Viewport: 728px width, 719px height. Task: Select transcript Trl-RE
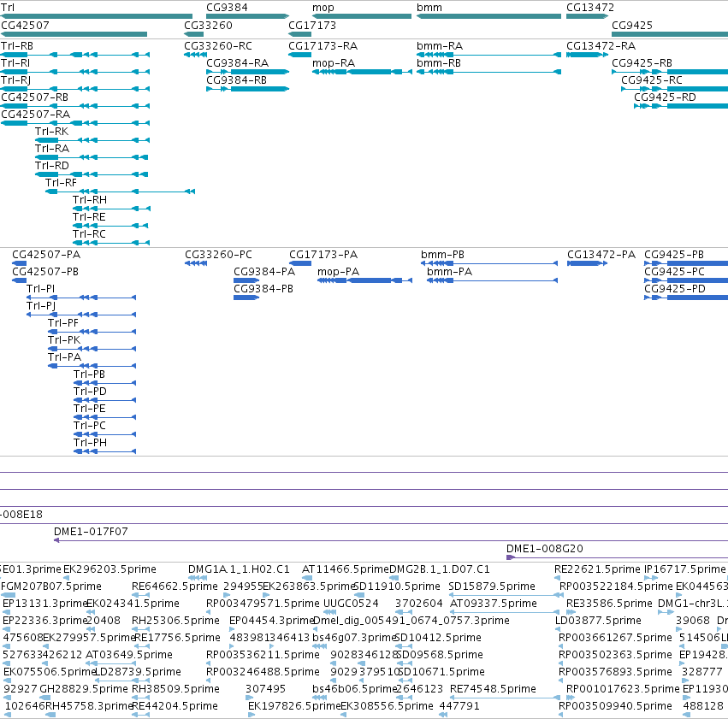click(x=110, y=226)
